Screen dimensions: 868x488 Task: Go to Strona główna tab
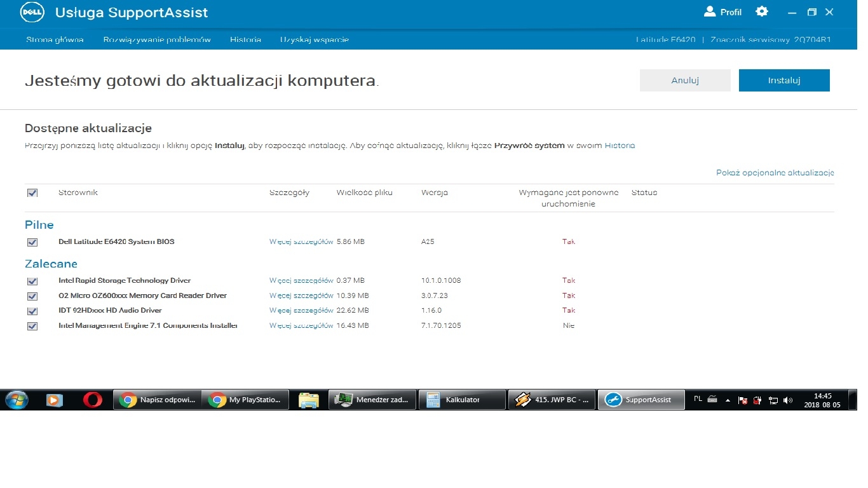point(55,39)
